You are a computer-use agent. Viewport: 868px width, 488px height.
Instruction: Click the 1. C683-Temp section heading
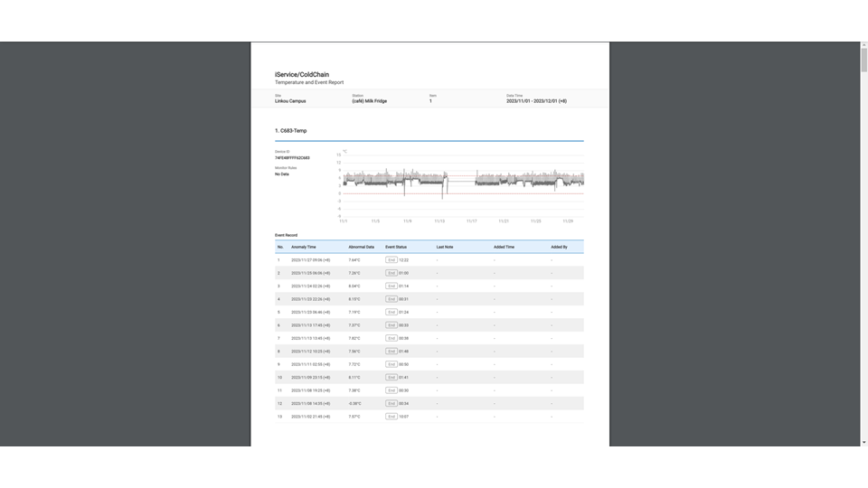coord(293,131)
